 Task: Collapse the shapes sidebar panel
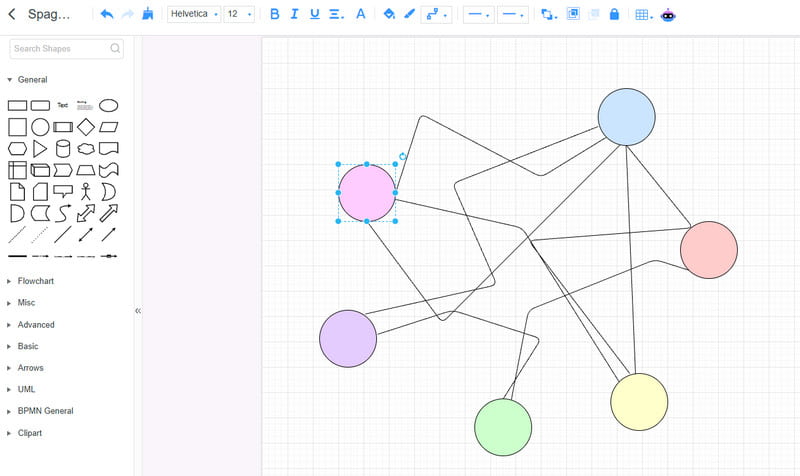click(138, 310)
